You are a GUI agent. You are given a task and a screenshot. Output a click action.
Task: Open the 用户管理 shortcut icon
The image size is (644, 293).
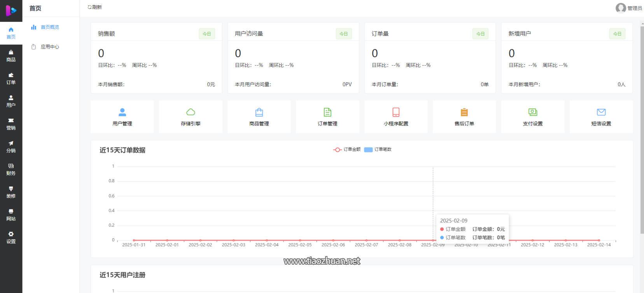(x=122, y=112)
